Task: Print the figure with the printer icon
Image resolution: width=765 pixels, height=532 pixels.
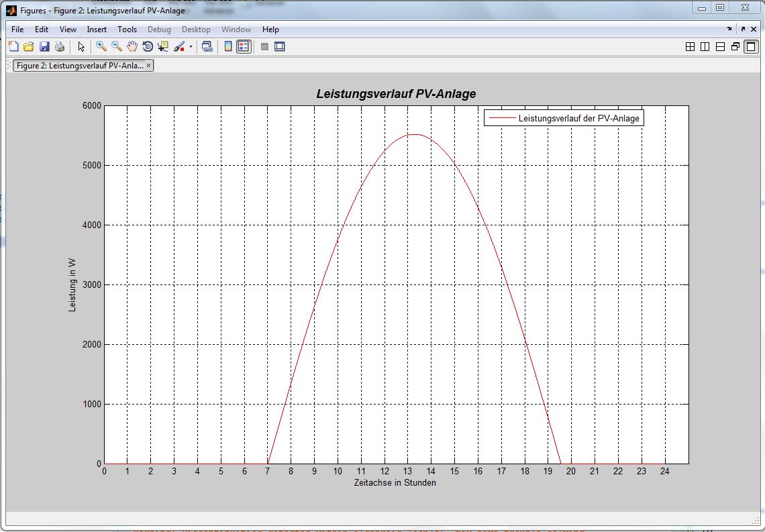Action: (x=60, y=46)
